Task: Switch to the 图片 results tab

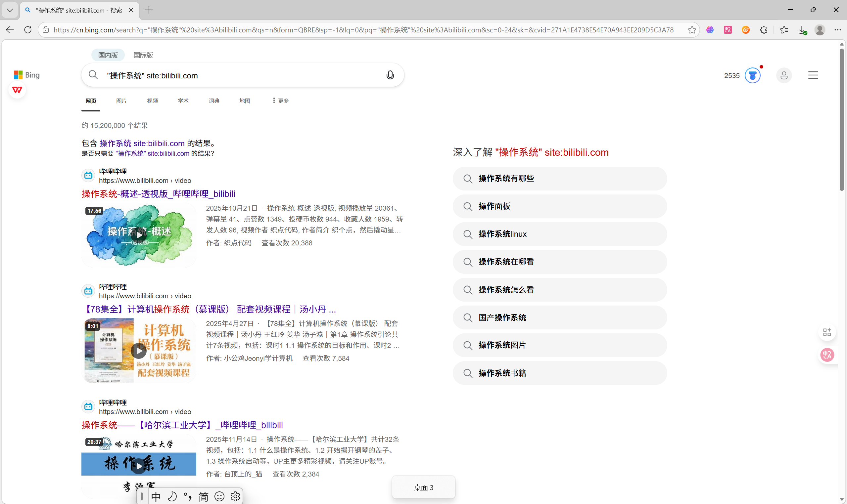Action: tap(121, 101)
